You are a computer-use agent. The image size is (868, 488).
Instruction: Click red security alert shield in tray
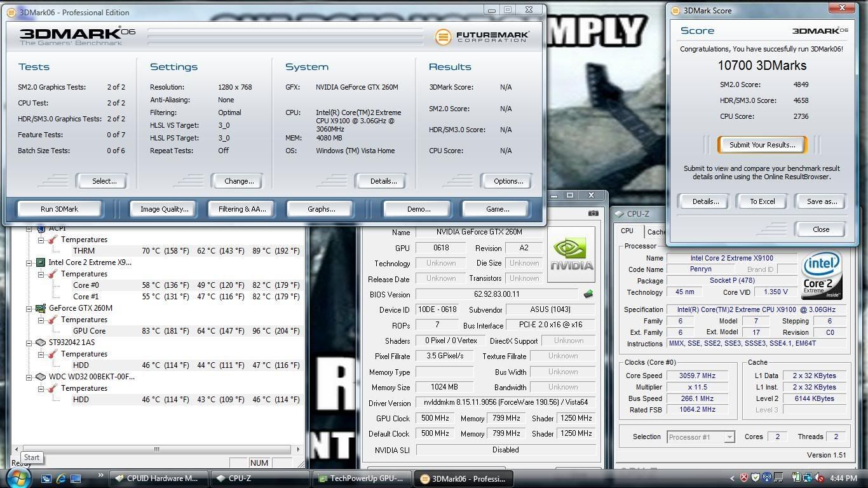[743, 478]
